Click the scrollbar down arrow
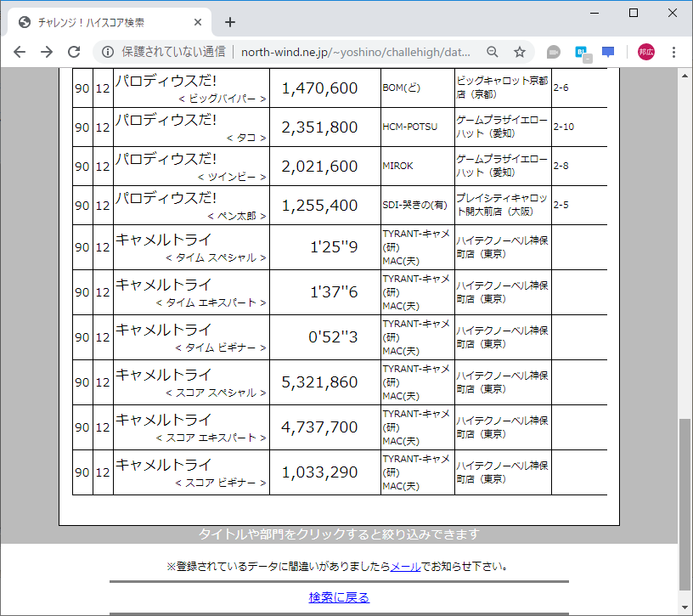Image resolution: width=693 pixels, height=616 pixels. [685, 608]
